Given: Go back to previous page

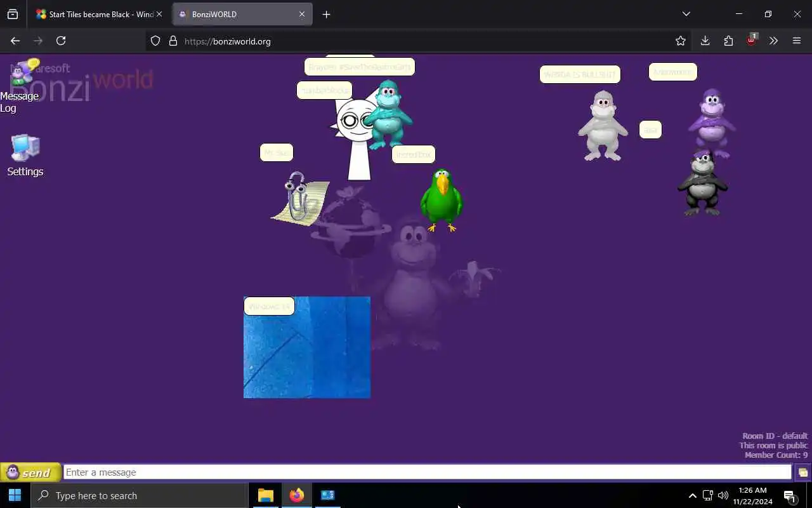Looking at the screenshot, I should [x=15, y=41].
